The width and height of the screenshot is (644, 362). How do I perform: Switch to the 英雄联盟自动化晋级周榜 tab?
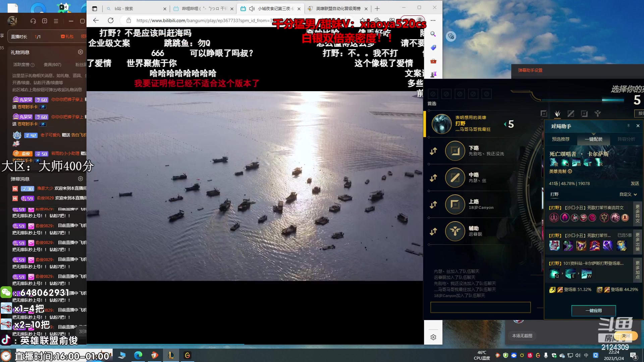tap(338, 9)
